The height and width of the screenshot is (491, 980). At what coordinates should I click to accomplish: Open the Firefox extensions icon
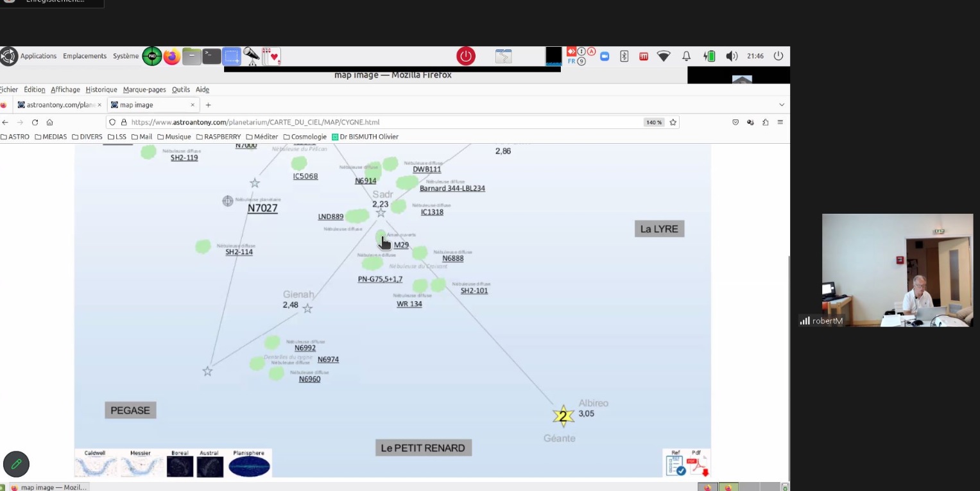[765, 122]
